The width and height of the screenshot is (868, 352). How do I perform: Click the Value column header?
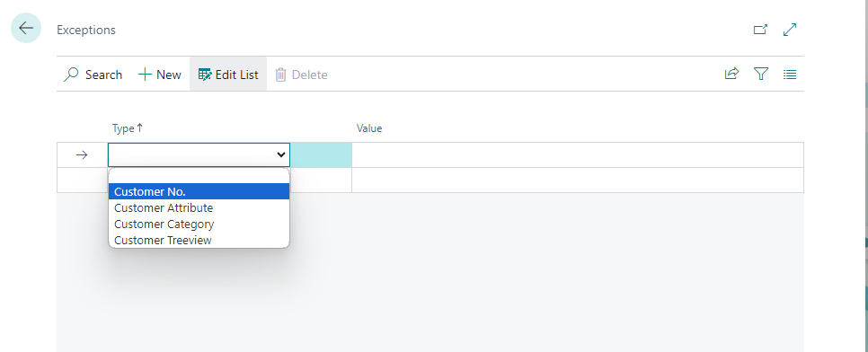369,128
